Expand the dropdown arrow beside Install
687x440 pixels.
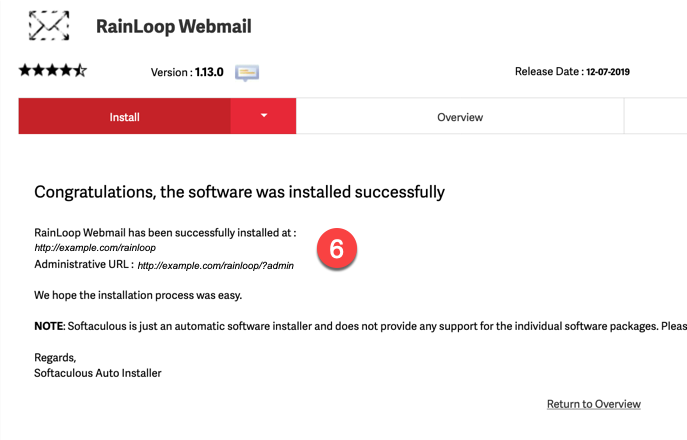pos(264,116)
